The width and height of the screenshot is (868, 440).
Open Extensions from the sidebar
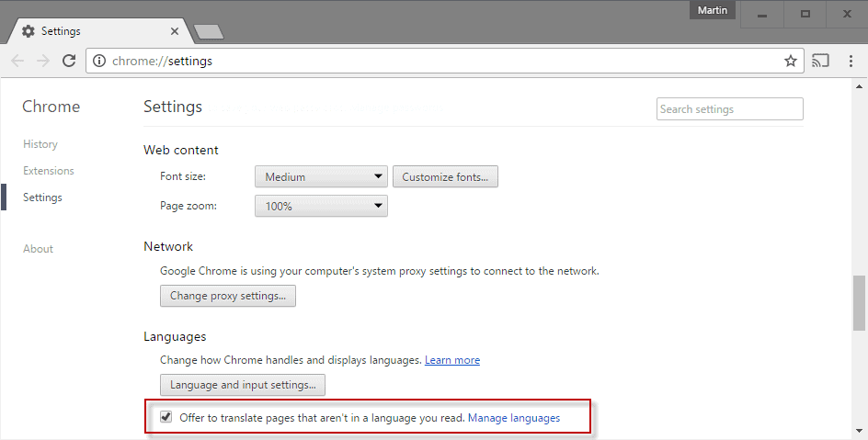tap(49, 171)
